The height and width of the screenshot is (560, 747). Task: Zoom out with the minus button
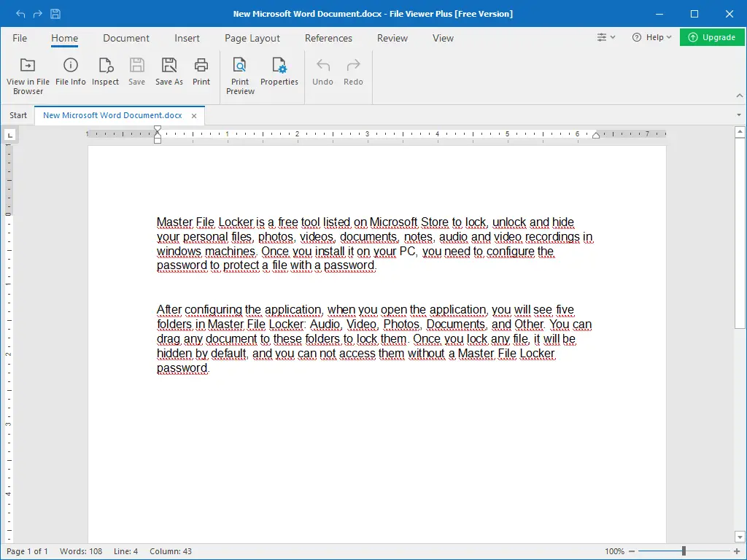click(632, 551)
